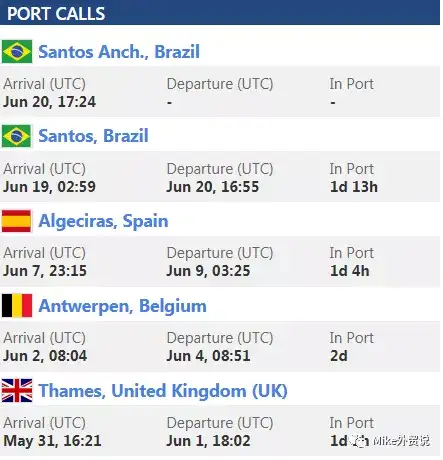Click the Brazil flag beside Santos, Brazil
The image size is (443, 460).
(16, 136)
